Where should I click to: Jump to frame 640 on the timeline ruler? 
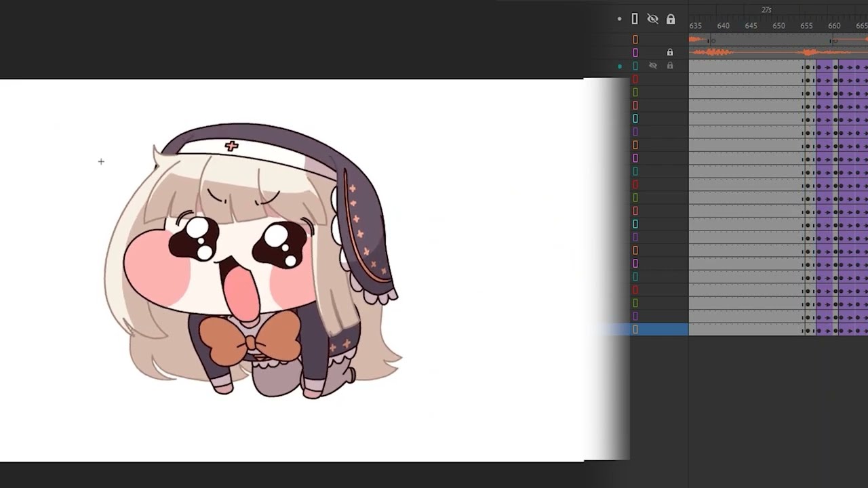[724, 26]
